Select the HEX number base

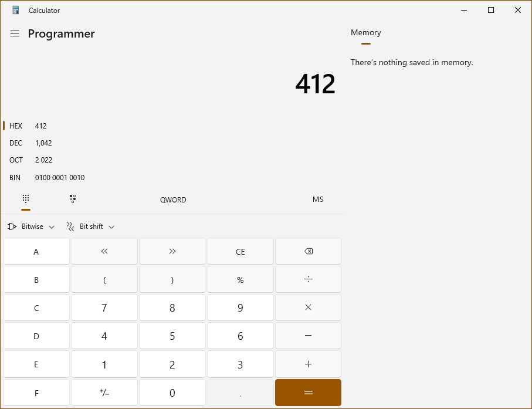(x=172, y=126)
